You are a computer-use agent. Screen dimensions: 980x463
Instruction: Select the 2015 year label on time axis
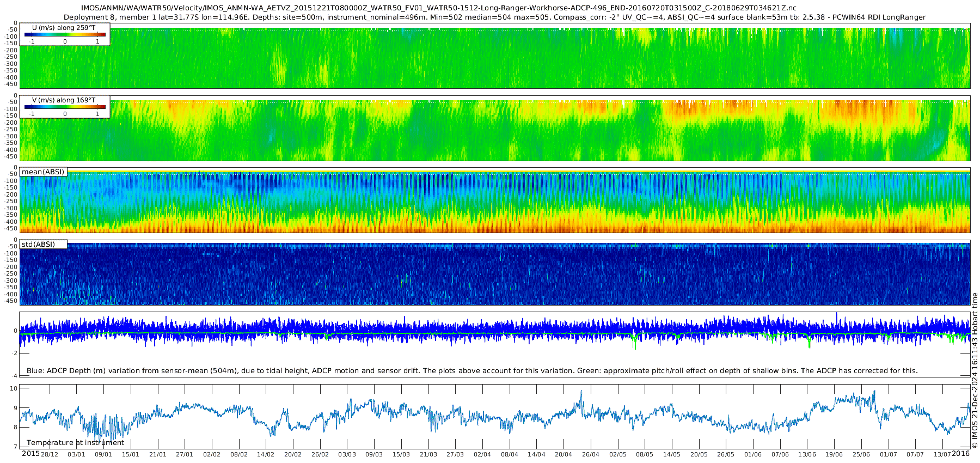(30, 454)
